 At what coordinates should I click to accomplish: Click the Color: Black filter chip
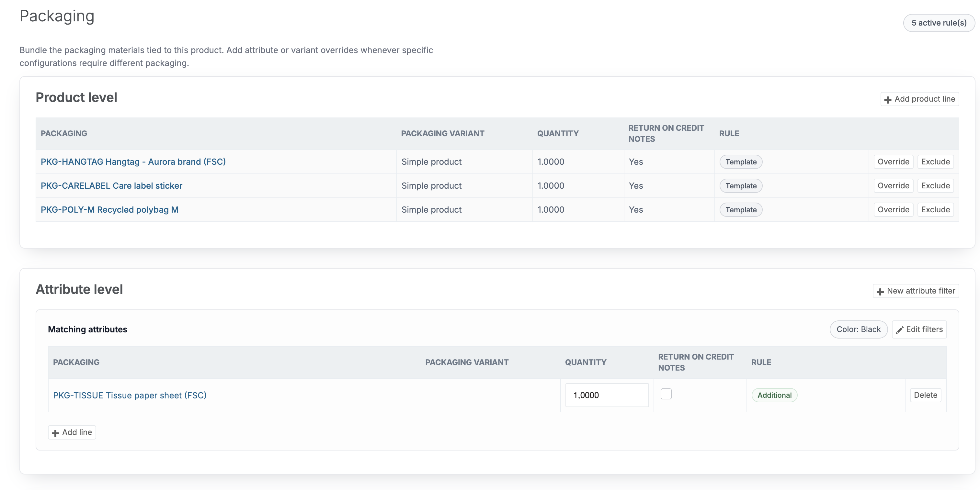click(858, 329)
